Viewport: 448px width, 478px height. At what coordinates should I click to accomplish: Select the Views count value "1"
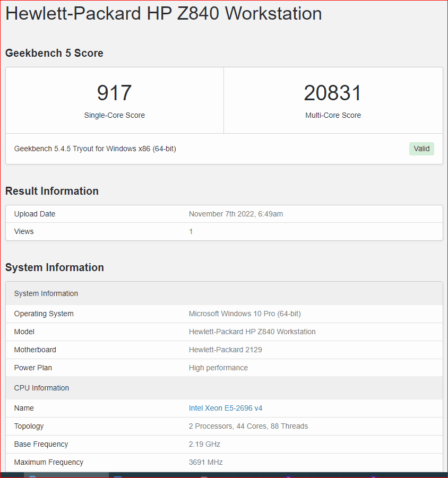coord(191,231)
